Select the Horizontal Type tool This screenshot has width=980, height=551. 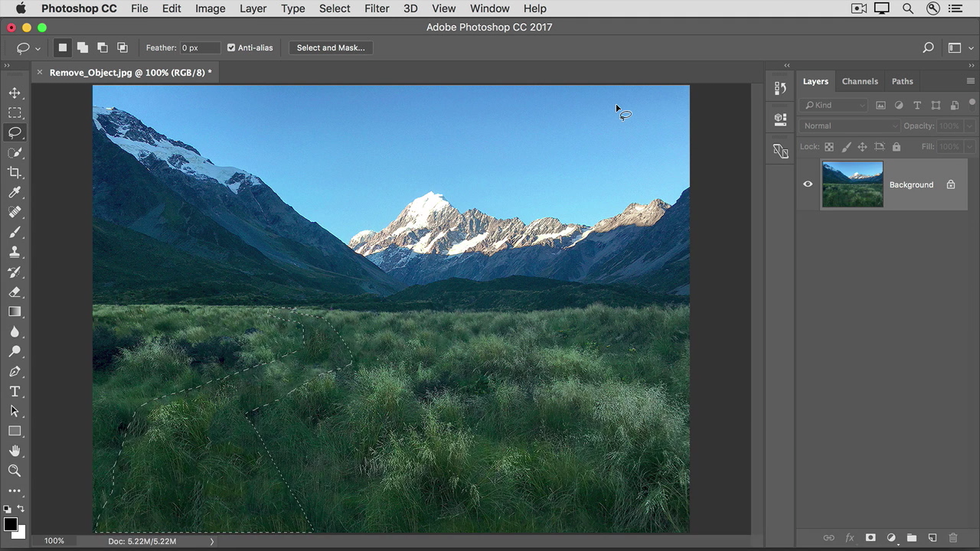tap(15, 392)
